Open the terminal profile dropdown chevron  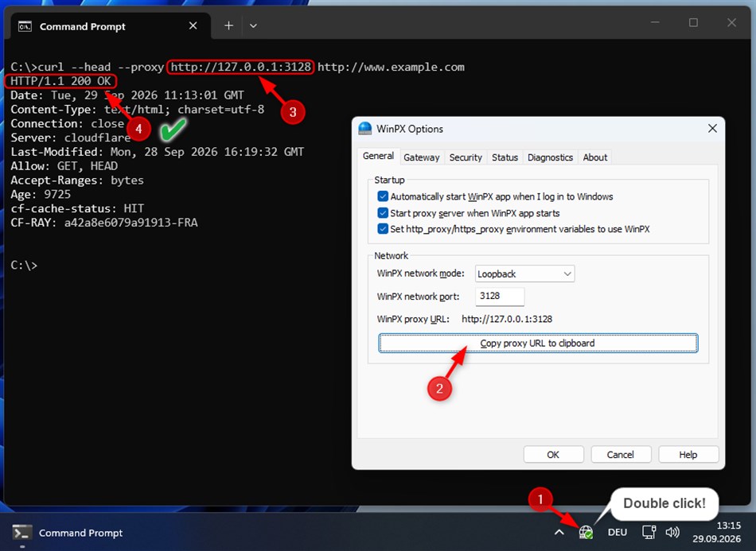253,26
